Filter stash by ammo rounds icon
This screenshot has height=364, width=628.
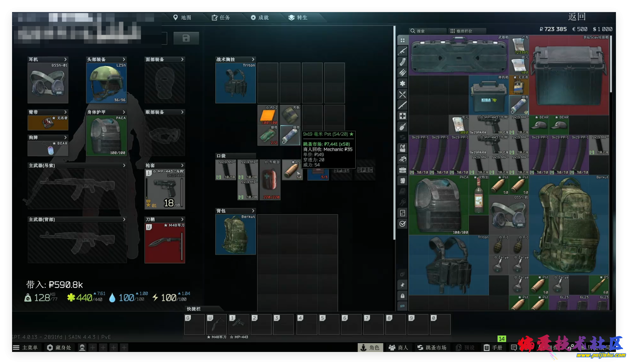click(402, 73)
